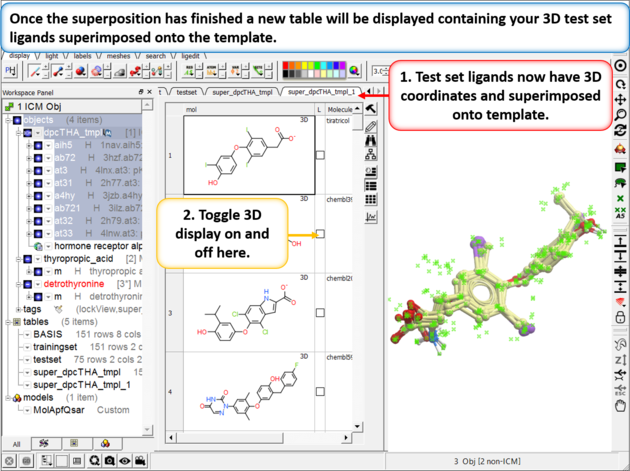The image size is (630, 471).
Task: Toggle 3D checkbox for table row 3
Action: click(320, 313)
